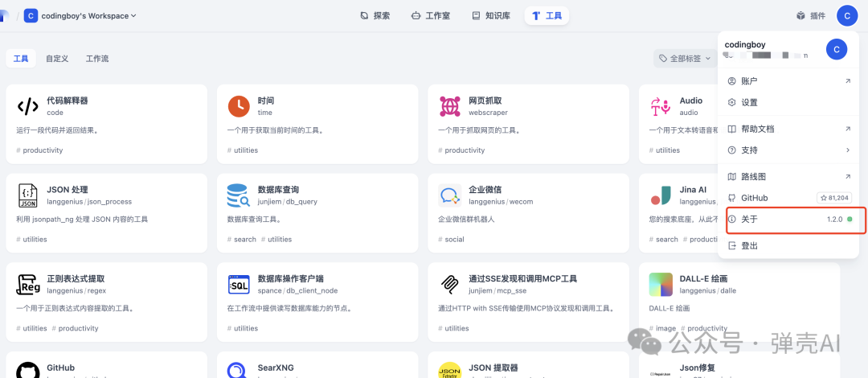The height and width of the screenshot is (378, 868).
Task: Switch to the 工作室 nav tab
Action: [x=431, y=15]
